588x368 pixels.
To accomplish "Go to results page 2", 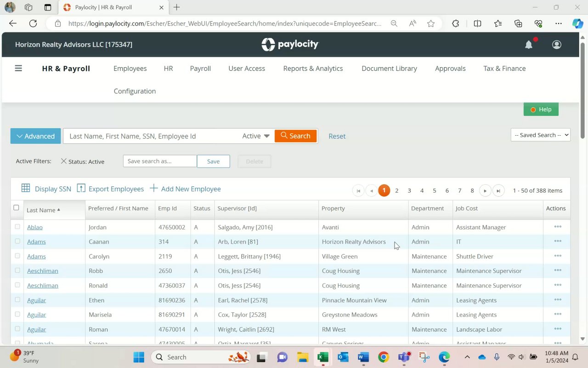I will click(x=397, y=190).
